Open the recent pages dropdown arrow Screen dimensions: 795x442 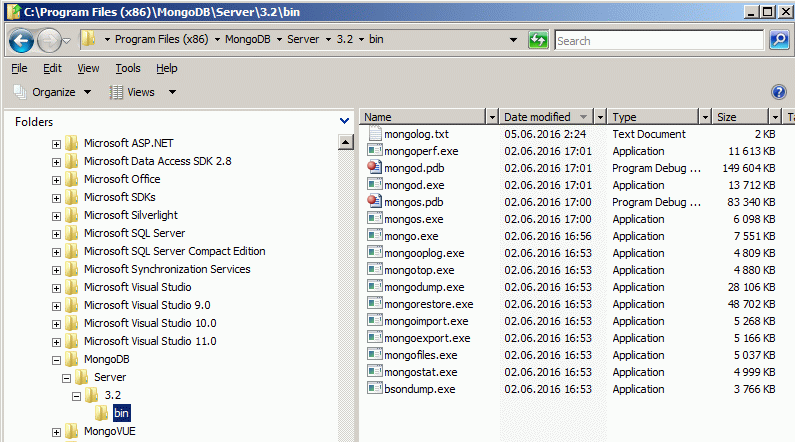click(66, 41)
